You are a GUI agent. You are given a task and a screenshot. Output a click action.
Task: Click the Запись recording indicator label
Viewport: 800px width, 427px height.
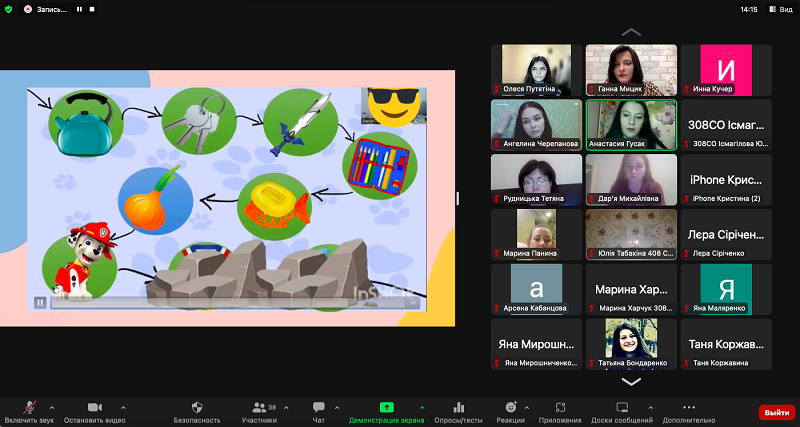tap(51, 9)
